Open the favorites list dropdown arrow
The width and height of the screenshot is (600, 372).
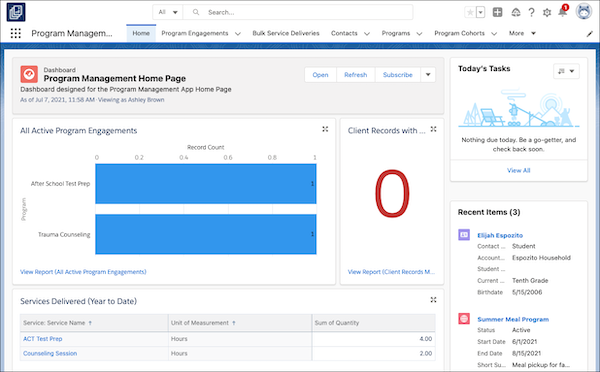481,12
